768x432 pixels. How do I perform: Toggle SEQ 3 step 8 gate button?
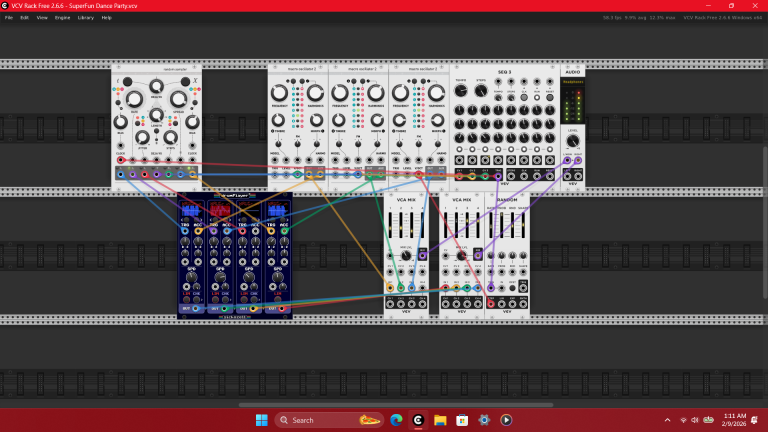coord(550,149)
